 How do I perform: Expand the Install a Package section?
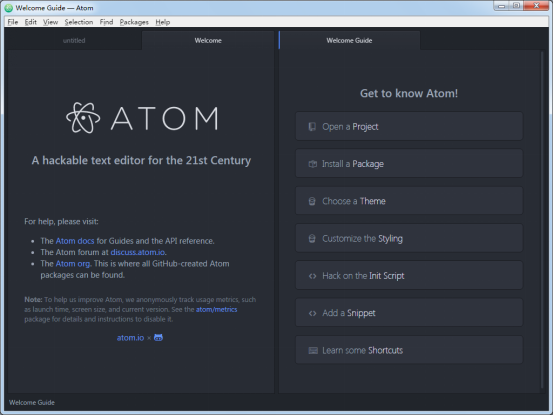pos(409,164)
